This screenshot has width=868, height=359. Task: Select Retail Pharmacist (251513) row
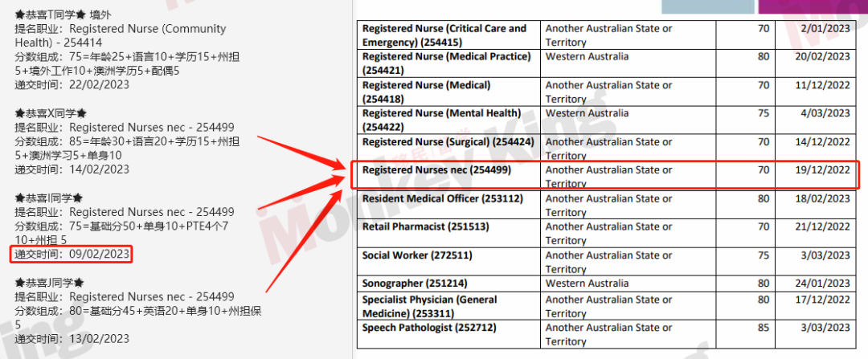(x=607, y=233)
